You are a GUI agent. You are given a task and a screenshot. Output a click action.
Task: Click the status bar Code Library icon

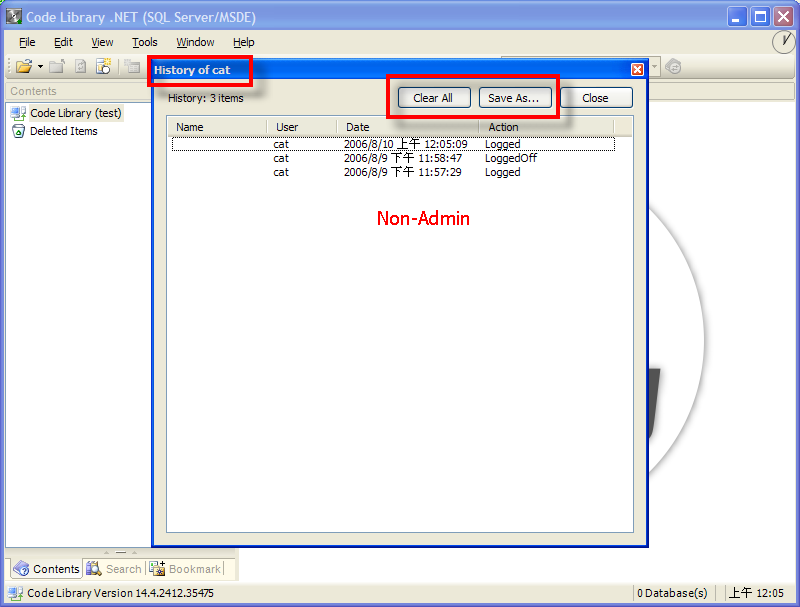coord(15,593)
